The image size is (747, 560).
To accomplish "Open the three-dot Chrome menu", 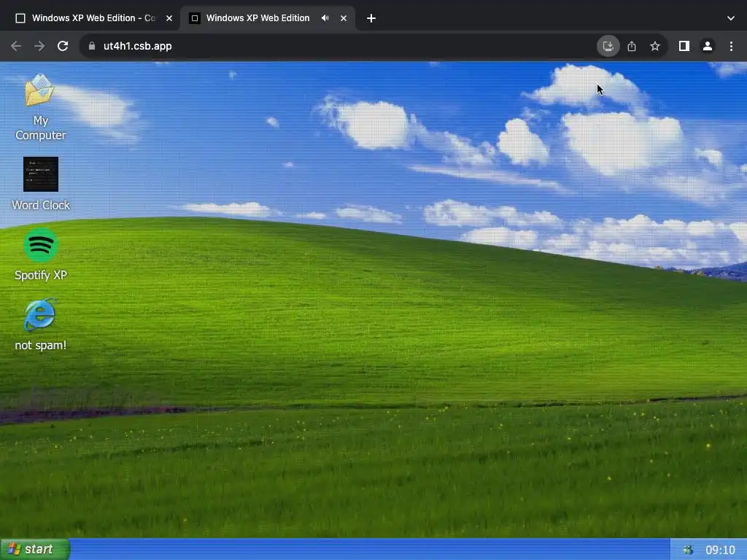I will coord(731,46).
